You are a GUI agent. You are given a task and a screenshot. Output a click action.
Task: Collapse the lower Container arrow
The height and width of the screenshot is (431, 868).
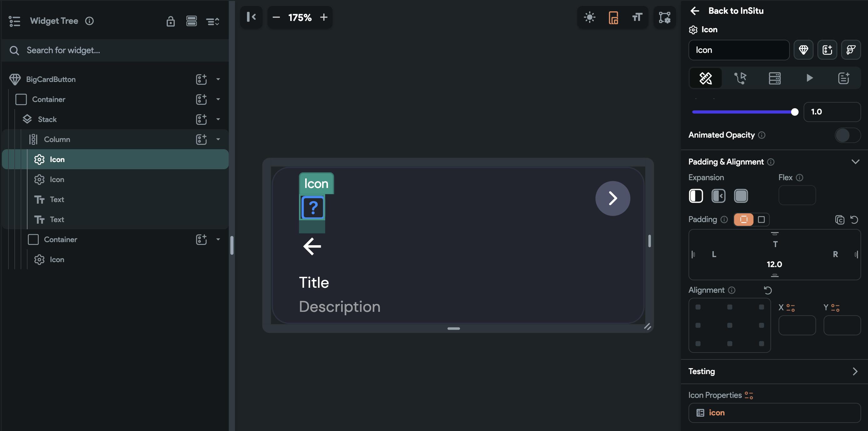click(x=218, y=239)
